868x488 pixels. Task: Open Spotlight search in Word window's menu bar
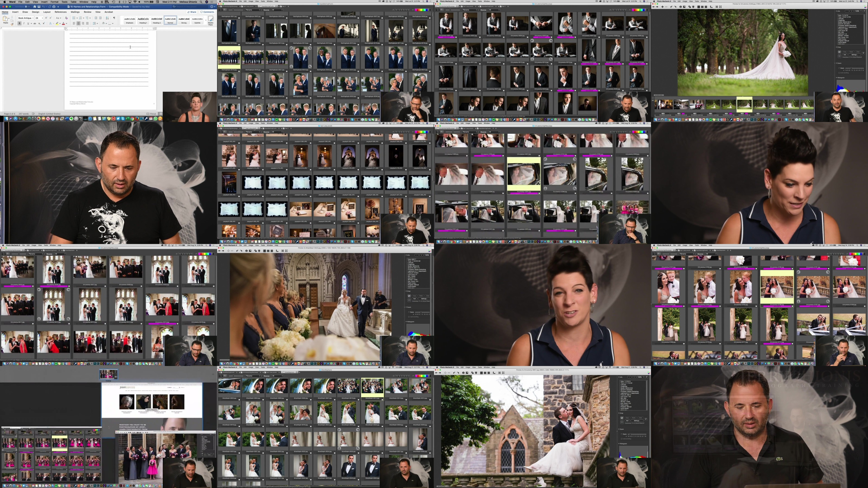(201, 2)
